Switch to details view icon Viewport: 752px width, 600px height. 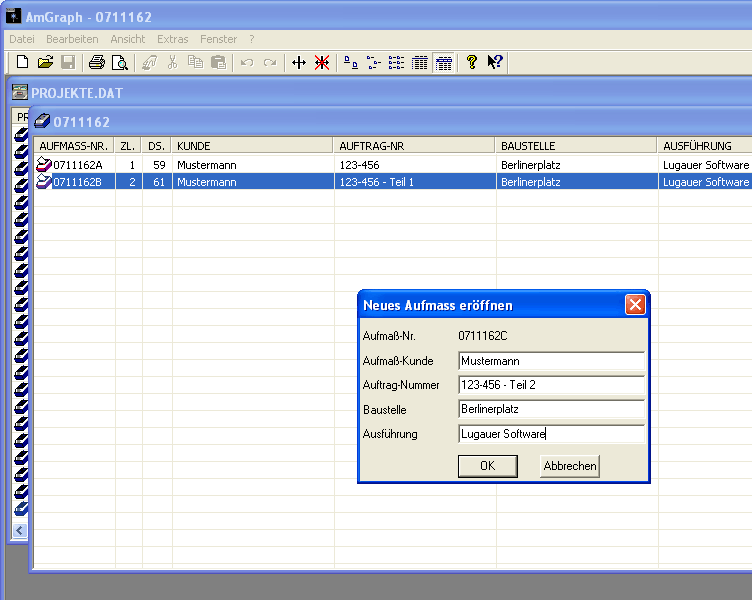pos(420,62)
